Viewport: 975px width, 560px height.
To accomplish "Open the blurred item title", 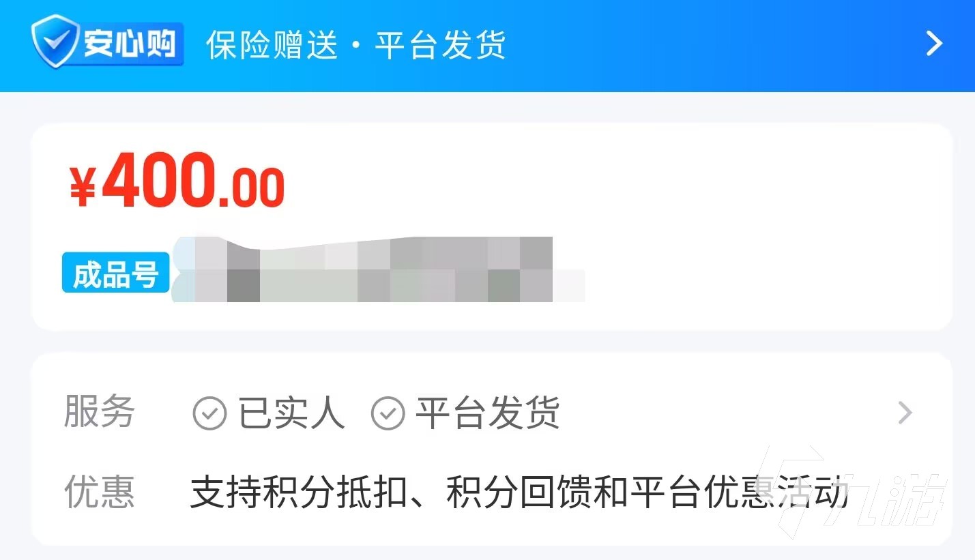I will tap(379, 269).
